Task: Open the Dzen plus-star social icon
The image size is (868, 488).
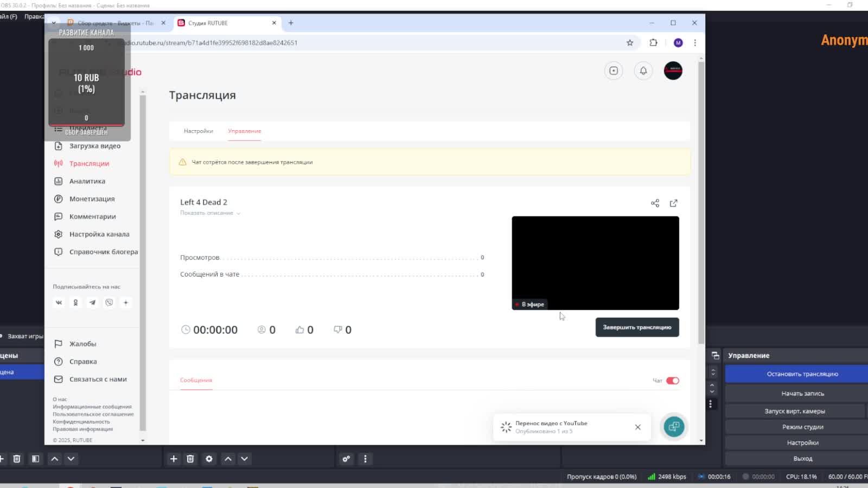Action: tap(126, 303)
